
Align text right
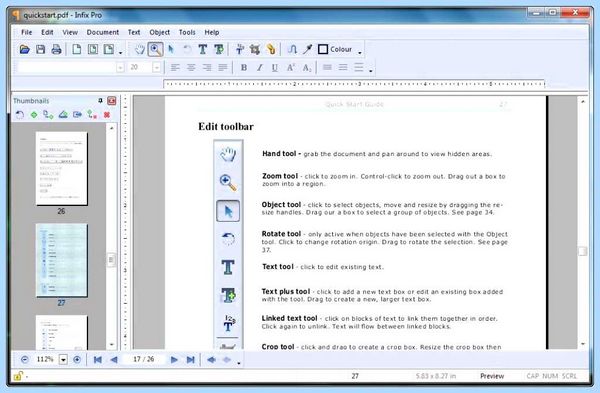click(207, 68)
